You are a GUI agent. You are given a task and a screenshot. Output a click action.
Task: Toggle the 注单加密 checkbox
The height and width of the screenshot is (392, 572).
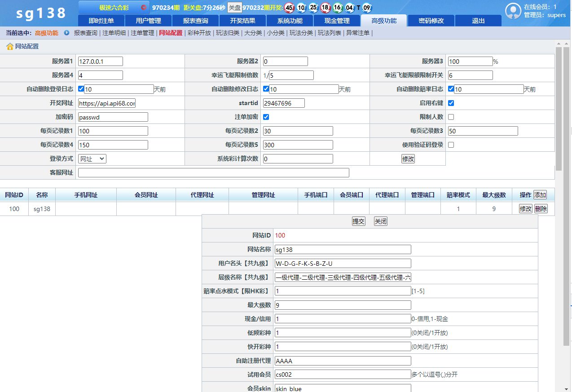(266, 117)
